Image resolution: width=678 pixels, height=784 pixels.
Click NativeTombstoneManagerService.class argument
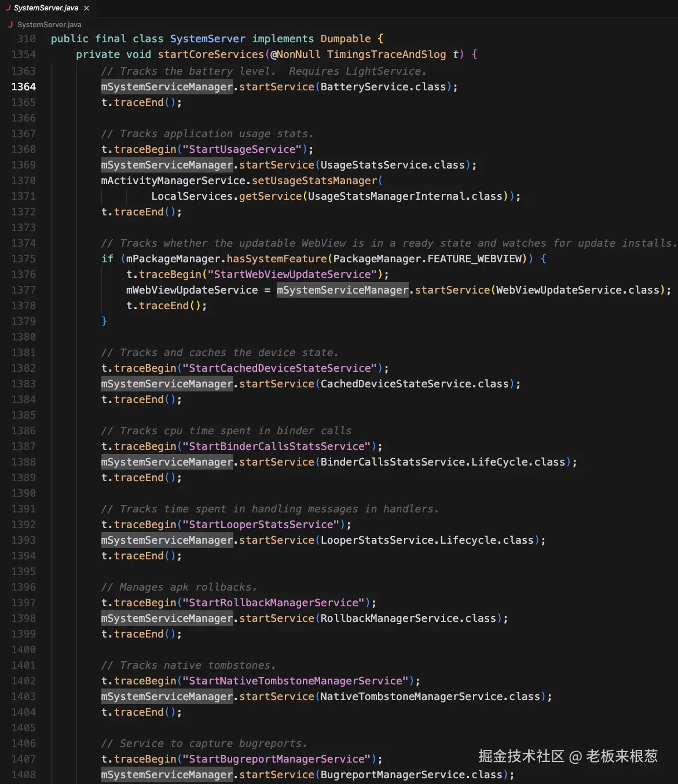(x=430, y=697)
